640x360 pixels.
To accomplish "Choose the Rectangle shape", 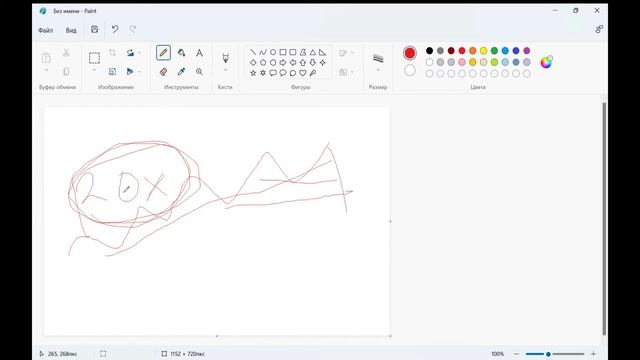I will [283, 52].
